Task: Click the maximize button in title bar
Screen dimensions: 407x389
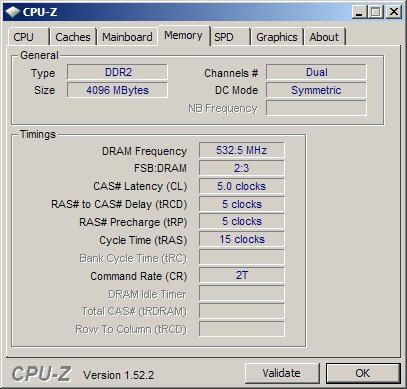Action: 376,12
